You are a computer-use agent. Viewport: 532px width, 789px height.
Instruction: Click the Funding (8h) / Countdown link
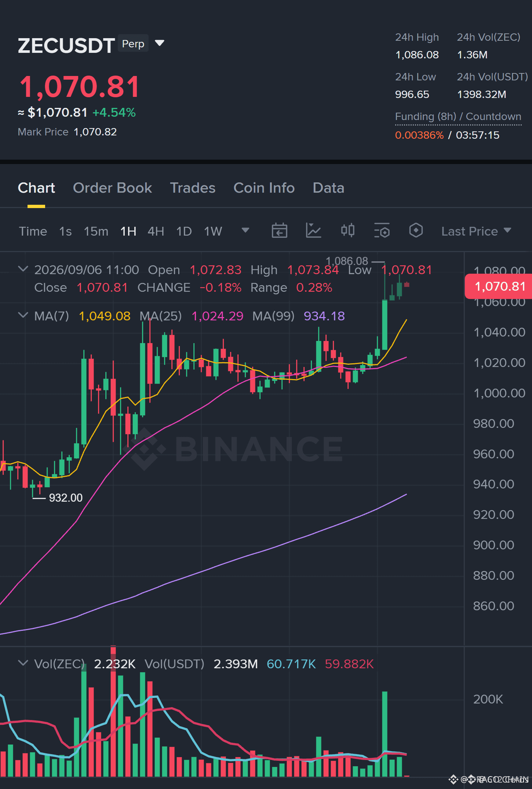pos(458,117)
